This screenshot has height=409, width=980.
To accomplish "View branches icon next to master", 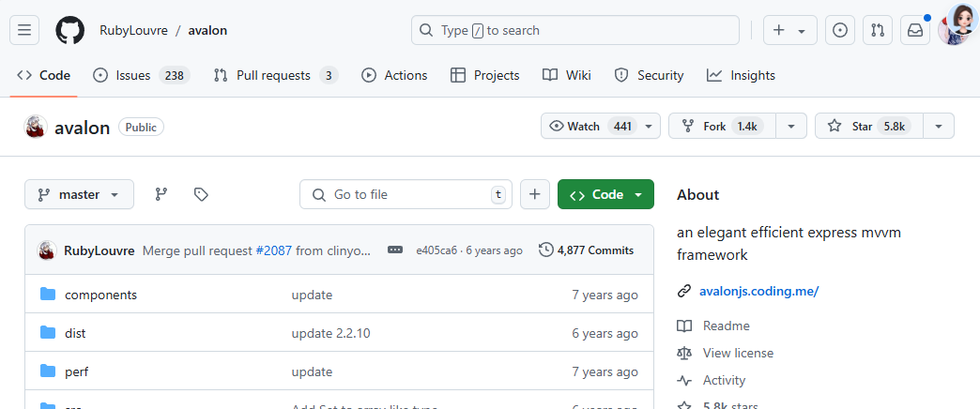I will point(161,194).
